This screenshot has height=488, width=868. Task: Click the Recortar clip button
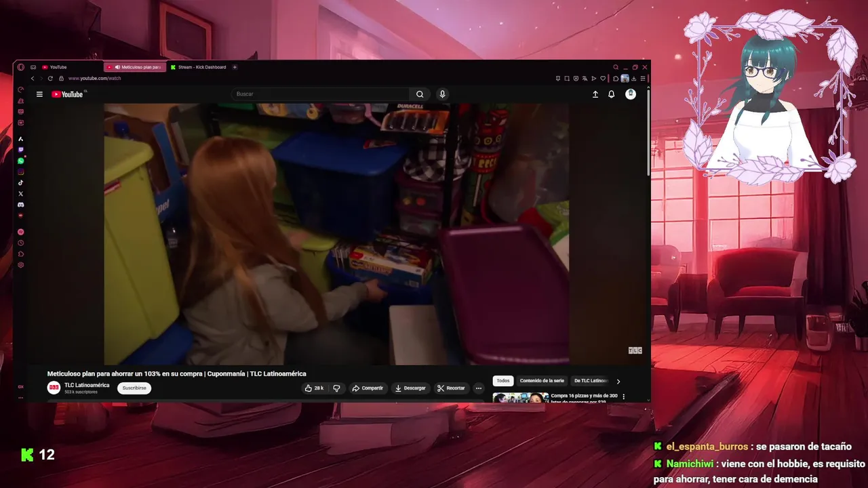click(451, 388)
